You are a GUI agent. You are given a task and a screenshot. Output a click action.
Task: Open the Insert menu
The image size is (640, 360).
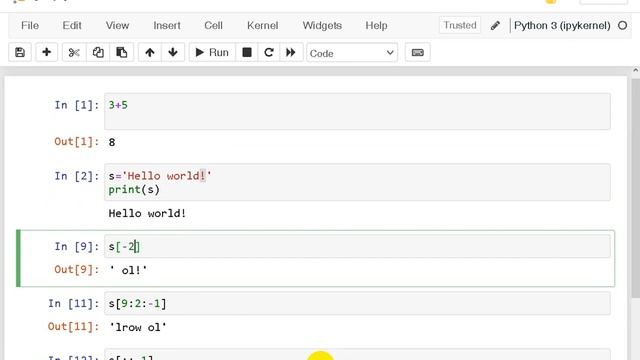(x=167, y=25)
